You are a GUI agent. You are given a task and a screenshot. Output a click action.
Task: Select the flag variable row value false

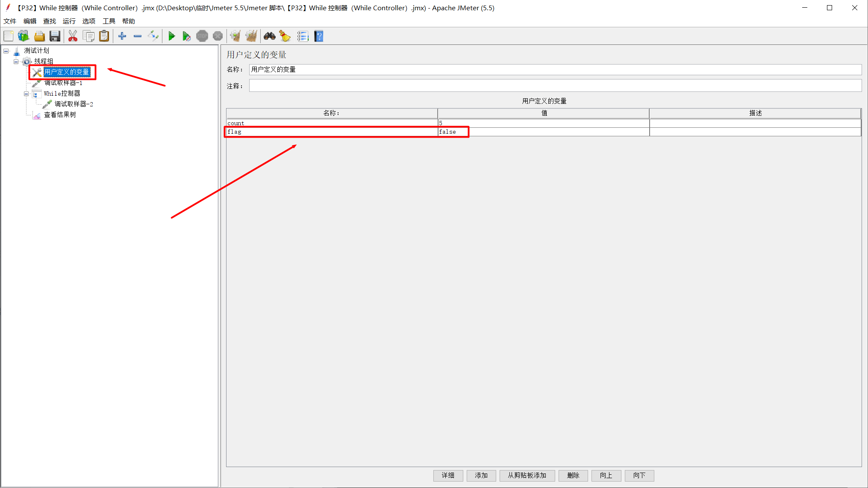[x=447, y=132]
